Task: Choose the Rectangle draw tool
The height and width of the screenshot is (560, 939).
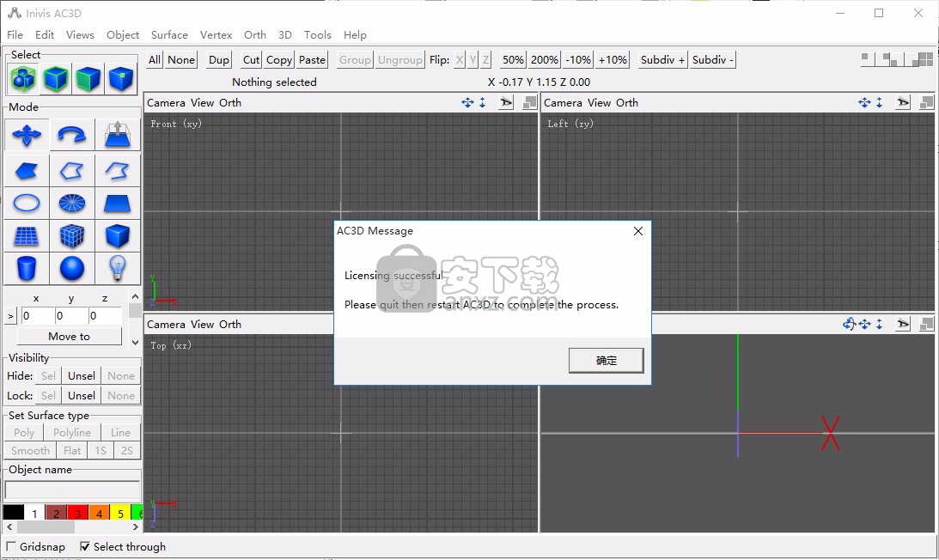Action: coord(118,203)
